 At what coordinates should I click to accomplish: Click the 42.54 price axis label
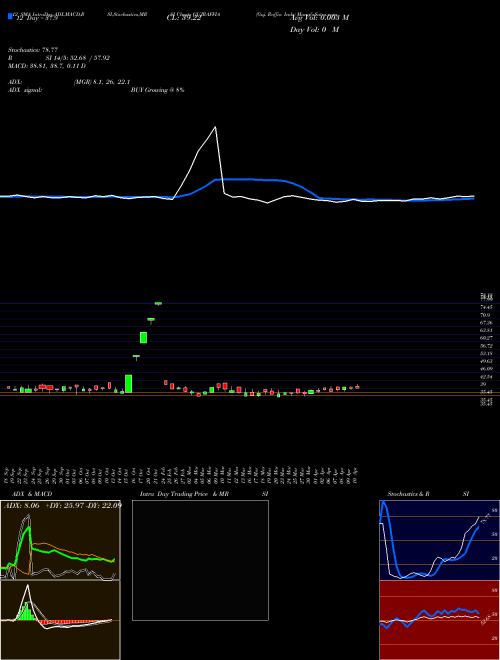click(x=486, y=376)
